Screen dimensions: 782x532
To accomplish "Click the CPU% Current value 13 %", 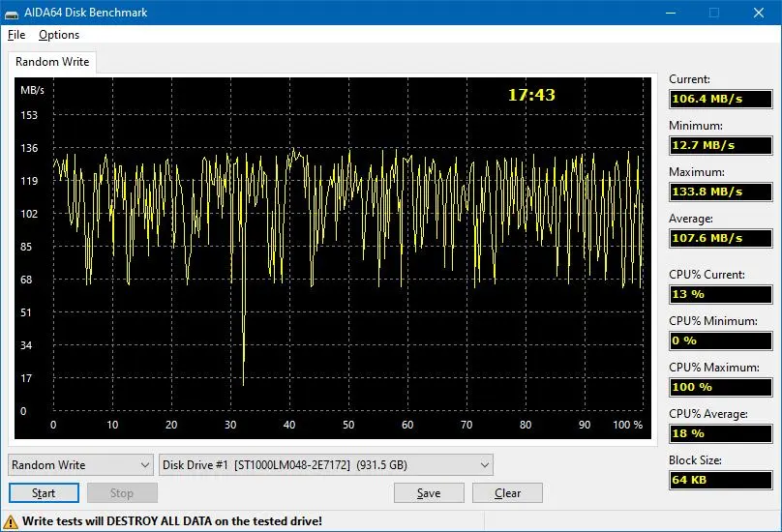I will click(721, 294).
